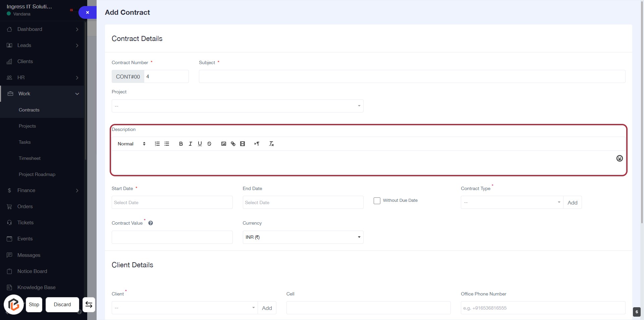This screenshot has height=320, width=644.
Task: Insert video into the Description editor
Action: tap(243, 144)
